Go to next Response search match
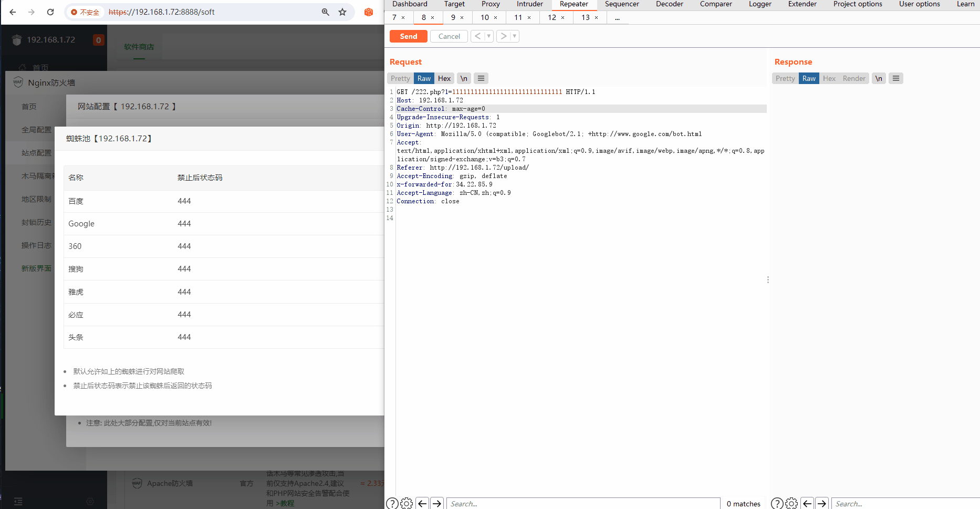980x509 pixels. coord(822,503)
